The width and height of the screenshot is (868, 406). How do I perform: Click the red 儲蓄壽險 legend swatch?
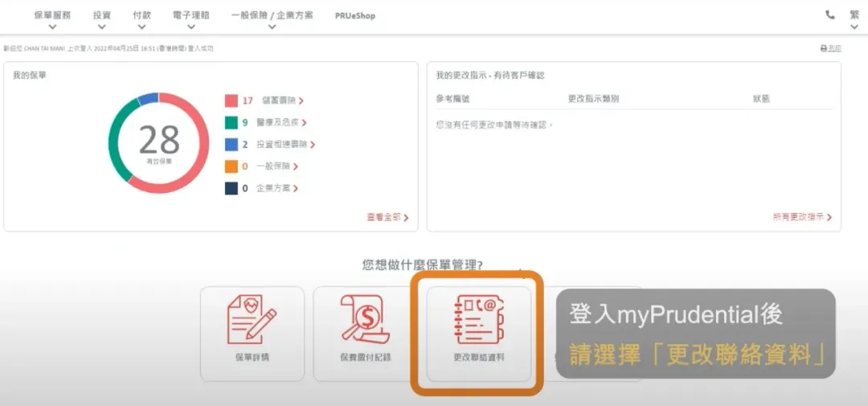(x=231, y=100)
